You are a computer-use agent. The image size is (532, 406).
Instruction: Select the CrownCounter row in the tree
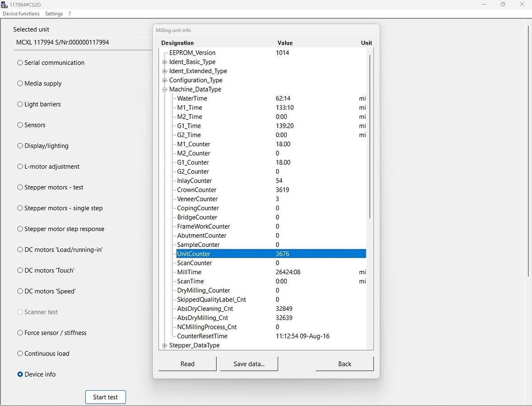(196, 190)
